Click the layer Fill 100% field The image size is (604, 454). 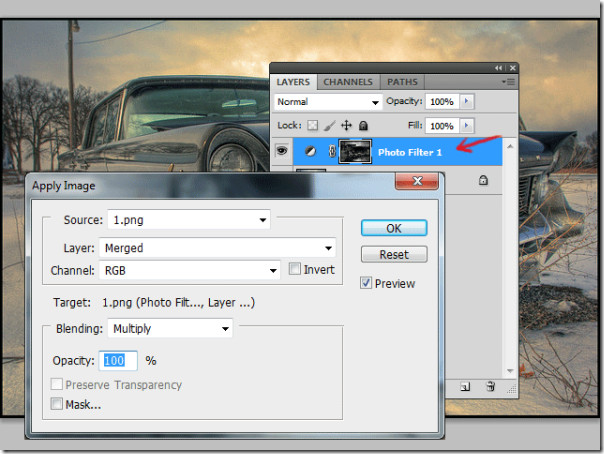[x=442, y=126]
